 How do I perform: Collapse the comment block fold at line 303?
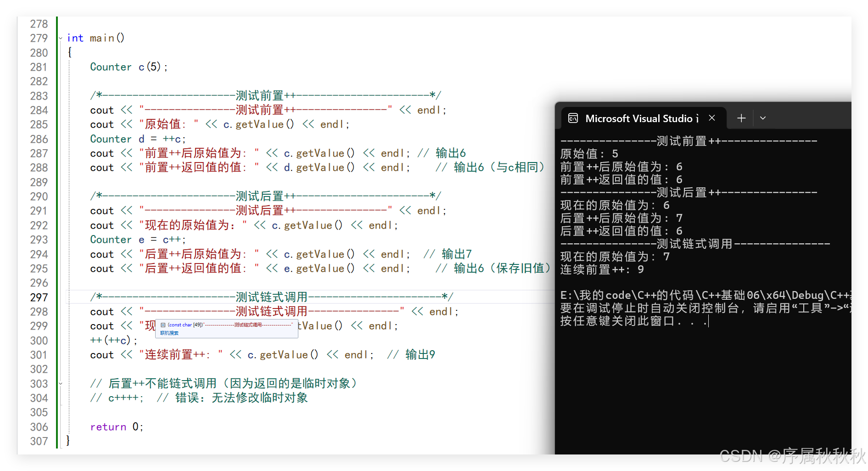(61, 383)
